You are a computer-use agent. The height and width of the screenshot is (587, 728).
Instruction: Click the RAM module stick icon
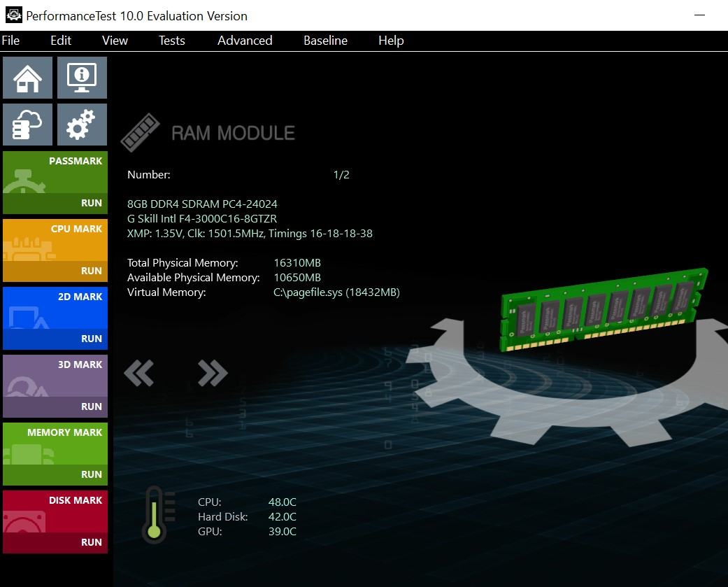140,133
